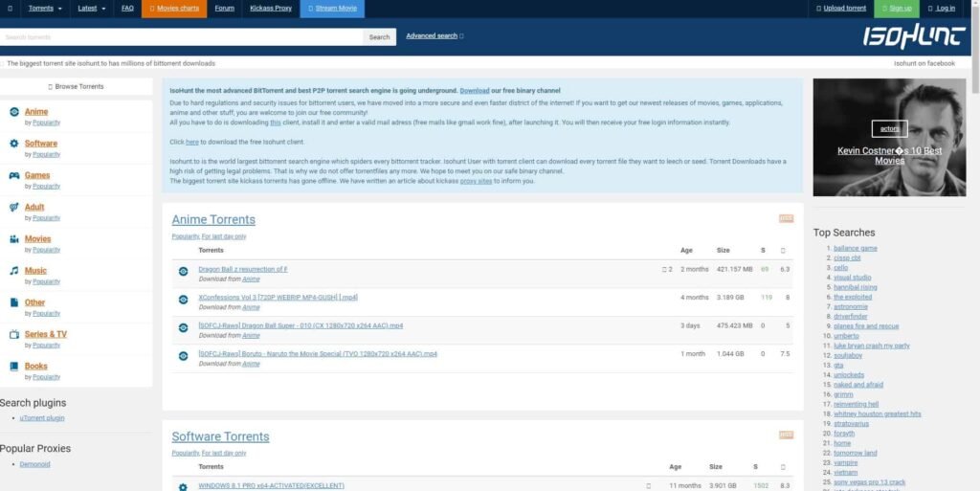The height and width of the screenshot is (491, 980).
Task: Open the RSS feed icon for Anime Torrents
Action: click(786, 218)
